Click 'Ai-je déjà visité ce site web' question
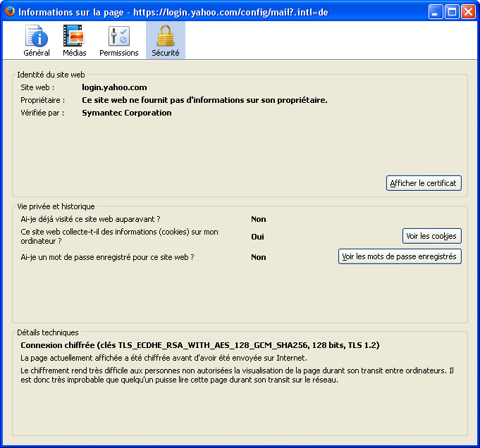The image size is (480, 448). click(x=90, y=219)
